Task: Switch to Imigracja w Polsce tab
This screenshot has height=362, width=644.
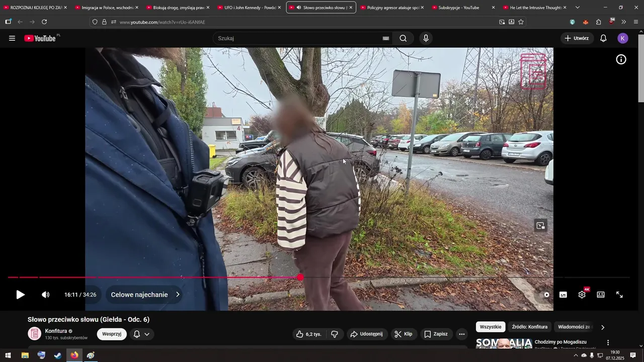Action: tap(107, 8)
